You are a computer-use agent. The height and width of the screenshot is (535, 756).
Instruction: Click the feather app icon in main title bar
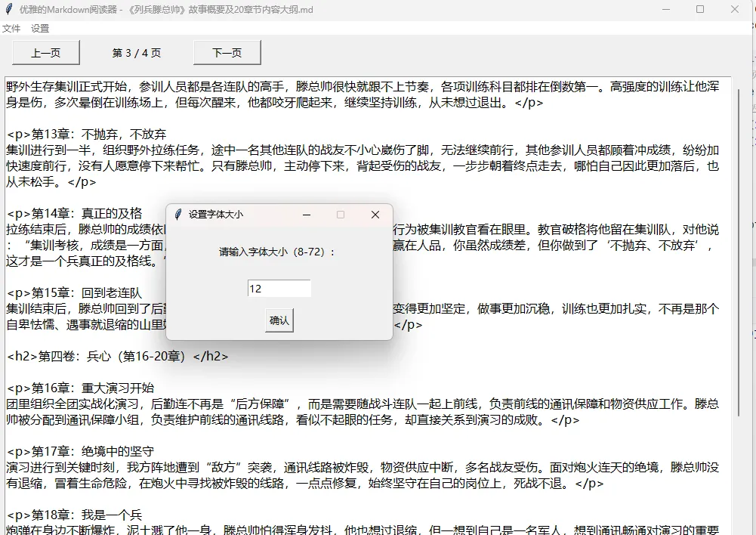pyautogui.click(x=8, y=9)
